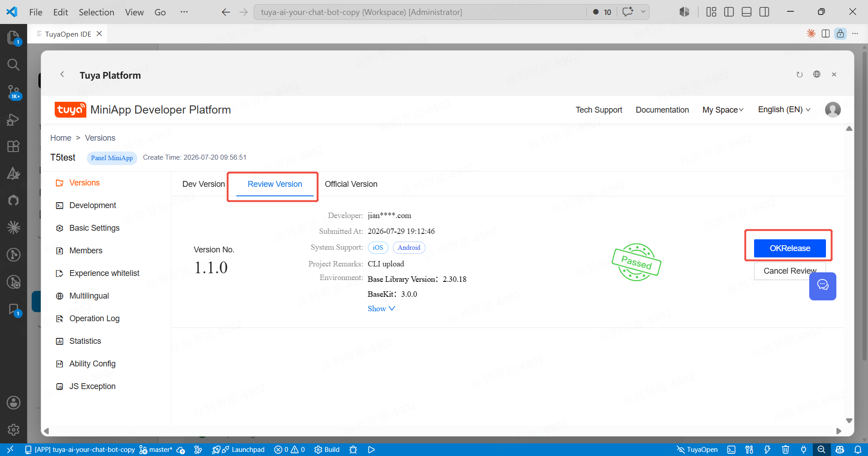Viewport: 868px width, 456px height.
Task: Open the Documentation link
Action: coord(662,110)
